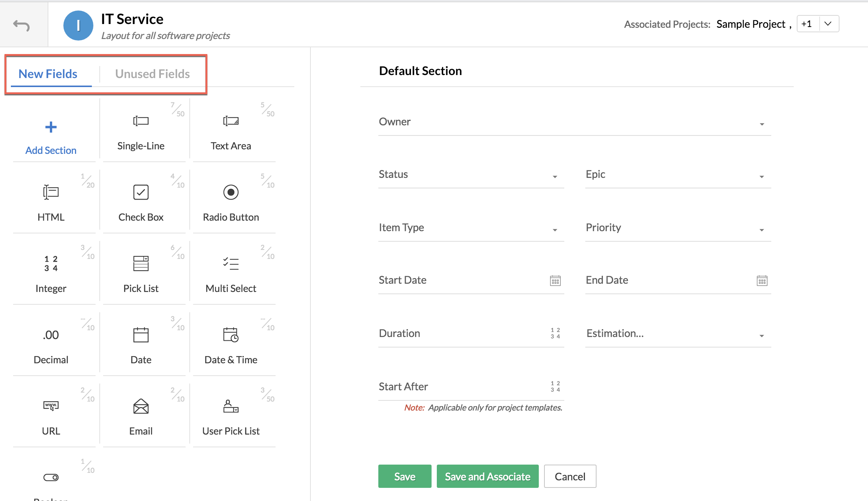Viewport: 868px width, 501px height.
Task: Select the Single-Line field icon
Action: 141,121
